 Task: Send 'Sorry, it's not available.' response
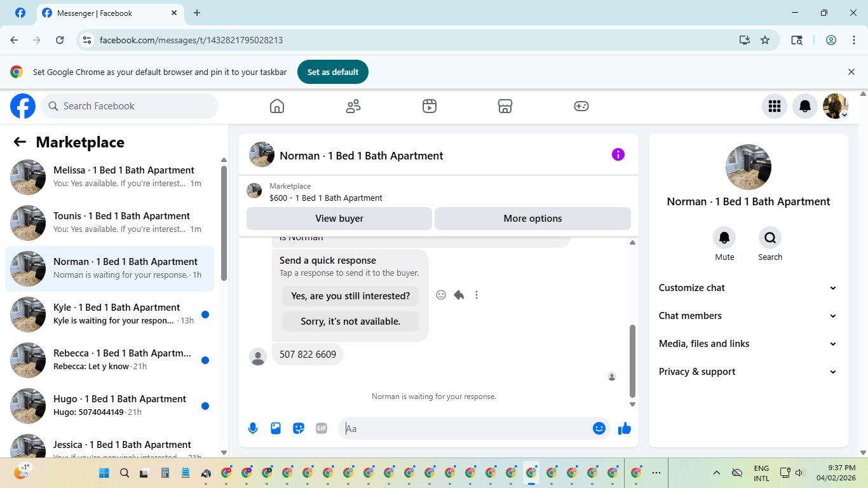pyautogui.click(x=350, y=322)
